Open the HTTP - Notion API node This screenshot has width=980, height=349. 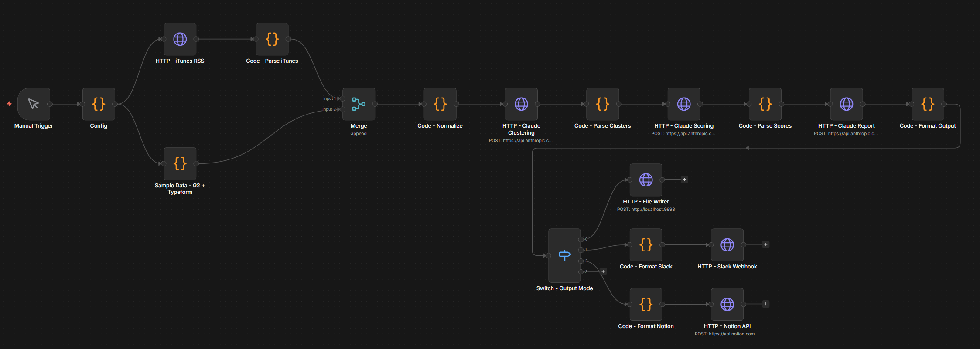click(727, 305)
